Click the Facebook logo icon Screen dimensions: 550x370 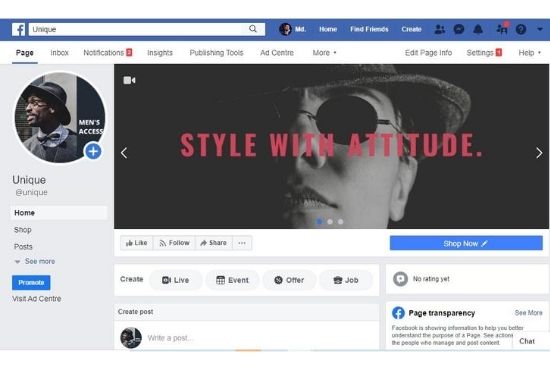tap(19, 29)
